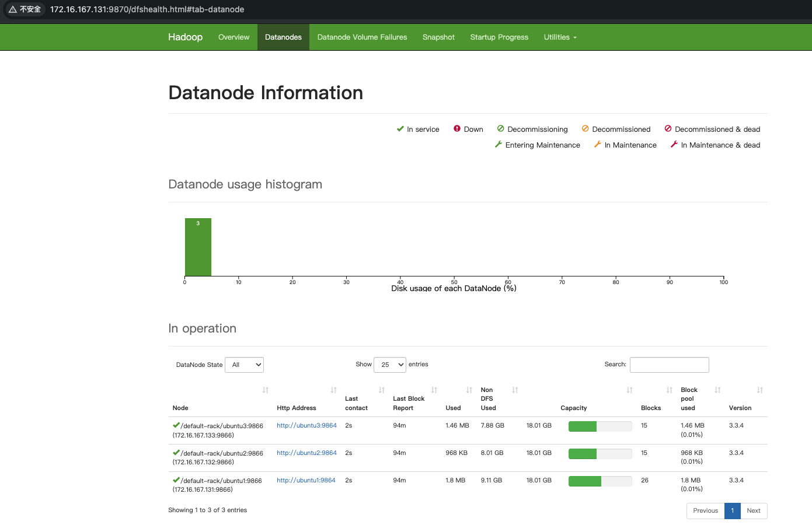Sort table by Http Address column arrows

pyautogui.click(x=334, y=390)
